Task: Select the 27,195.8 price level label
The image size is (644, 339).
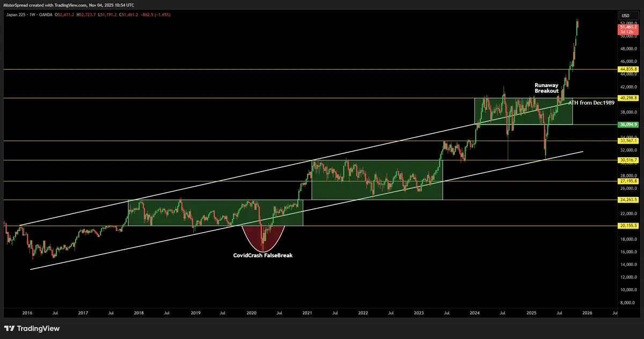Action: (x=628, y=181)
